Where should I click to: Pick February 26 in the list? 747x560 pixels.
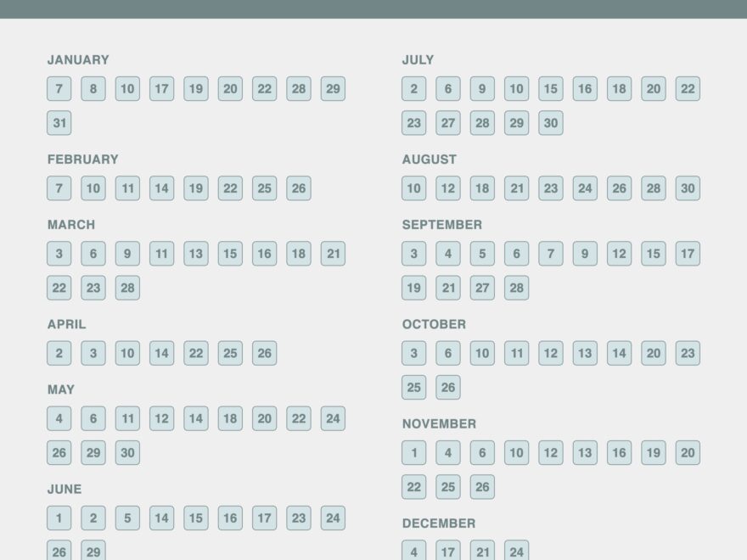pyautogui.click(x=299, y=188)
